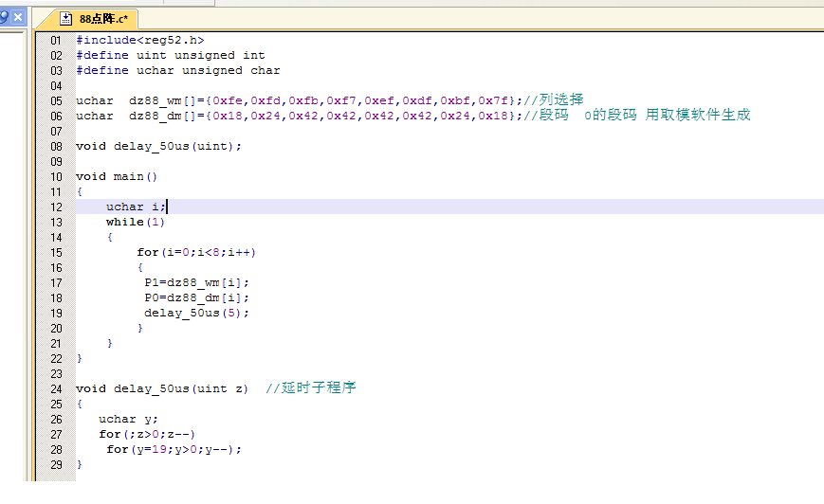824x504 pixels.
Task: Click '#define uint unsigned int' line
Action: [171, 55]
